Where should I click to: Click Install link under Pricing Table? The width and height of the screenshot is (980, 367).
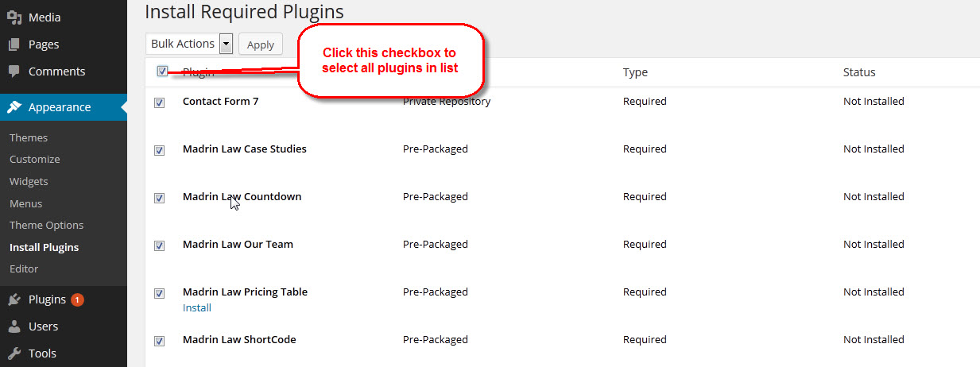(x=197, y=307)
